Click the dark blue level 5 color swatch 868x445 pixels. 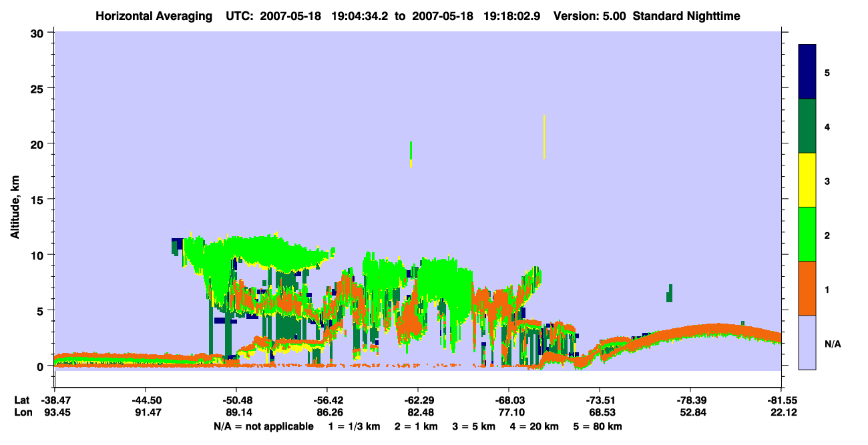pyautogui.click(x=807, y=72)
